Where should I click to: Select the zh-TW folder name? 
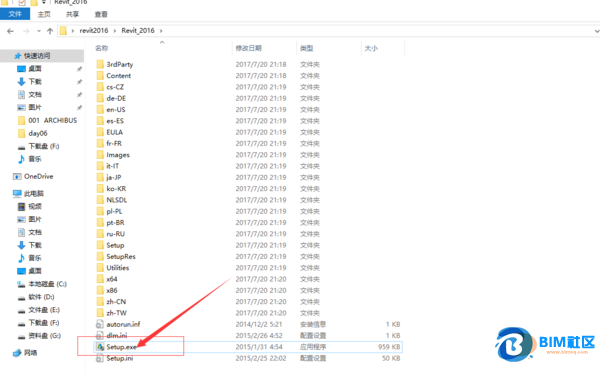[117, 313]
